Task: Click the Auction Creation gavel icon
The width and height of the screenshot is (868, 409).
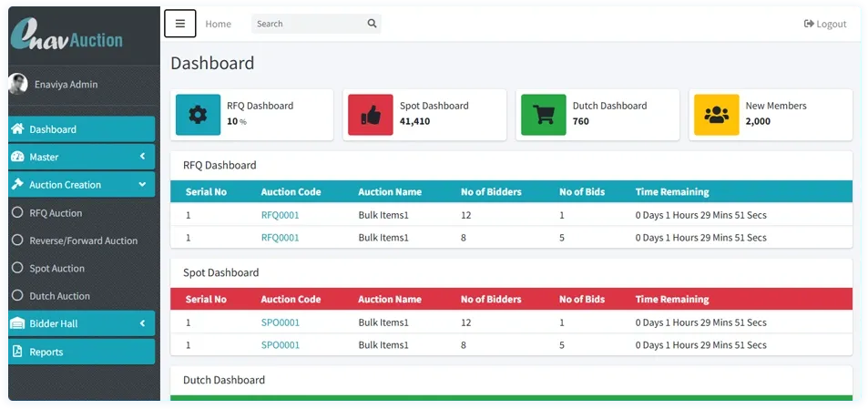Action: click(x=17, y=184)
